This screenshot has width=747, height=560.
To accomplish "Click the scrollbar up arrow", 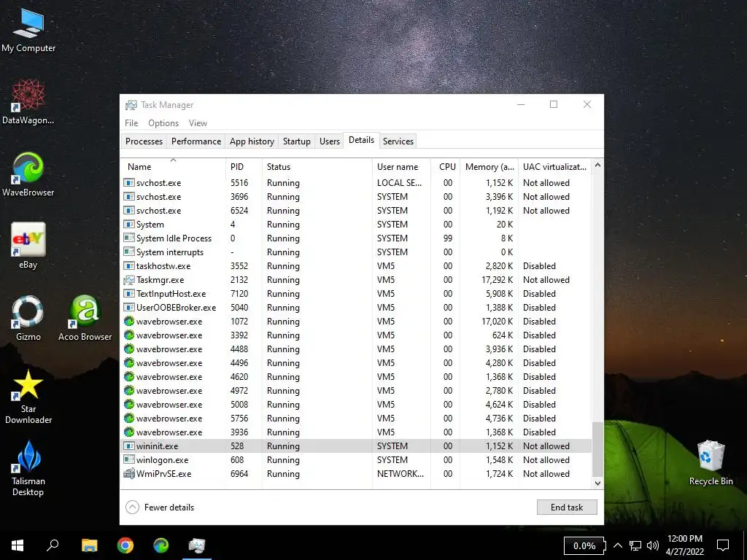I will (597, 166).
